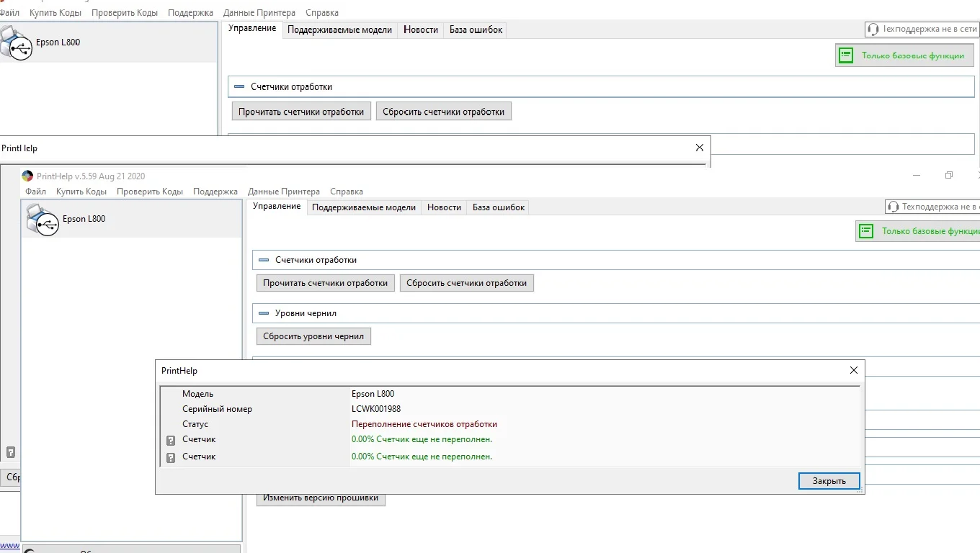
Task: Collapse the waste counters section in background window
Action: pos(239,86)
